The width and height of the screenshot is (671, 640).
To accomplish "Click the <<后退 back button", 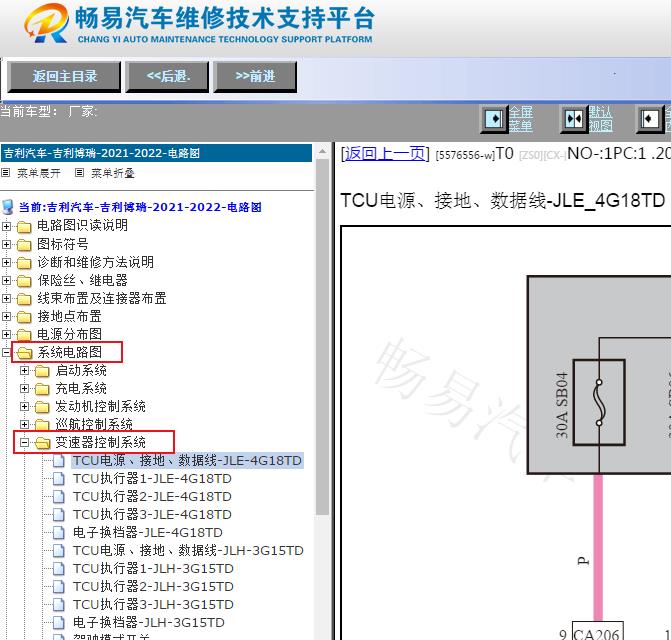I will pyautogui.click(x=167, y=77).
